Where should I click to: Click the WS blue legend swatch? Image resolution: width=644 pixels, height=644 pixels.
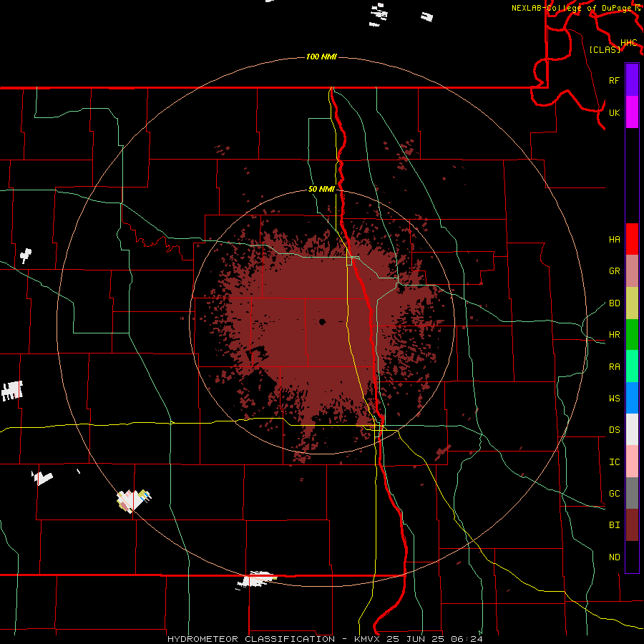(632, 398)
